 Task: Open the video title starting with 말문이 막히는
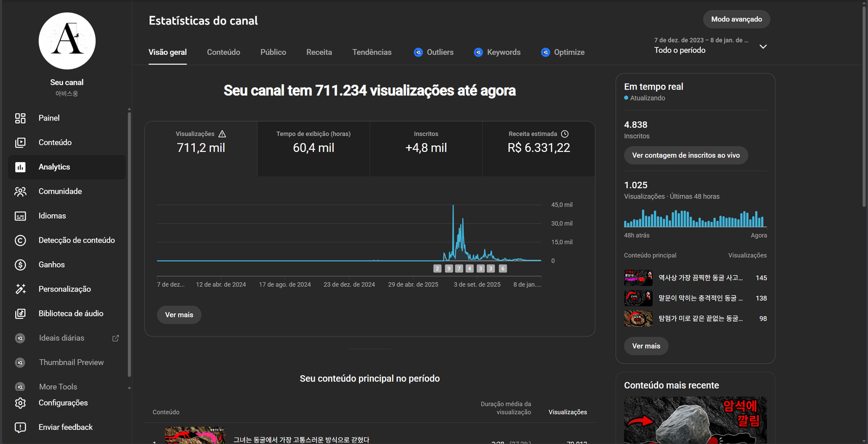click(700, 298)
